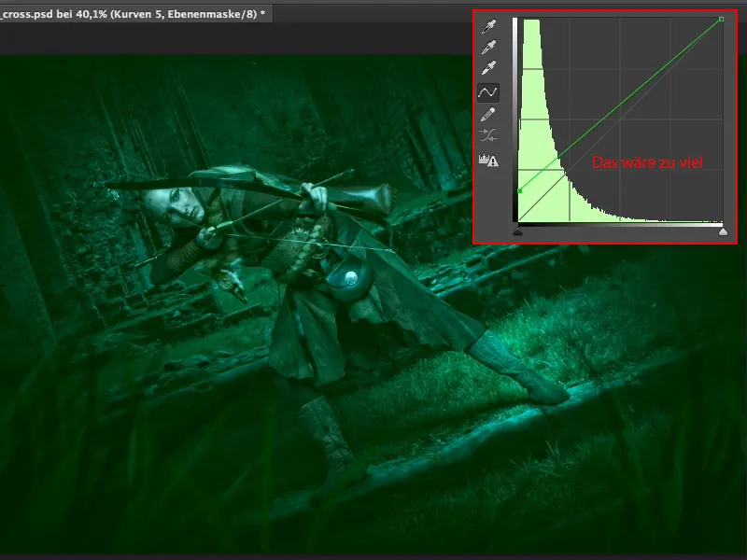Select the black point eyedropper in Curves
This screenshot has height=560, width=747.
point(488,27)
